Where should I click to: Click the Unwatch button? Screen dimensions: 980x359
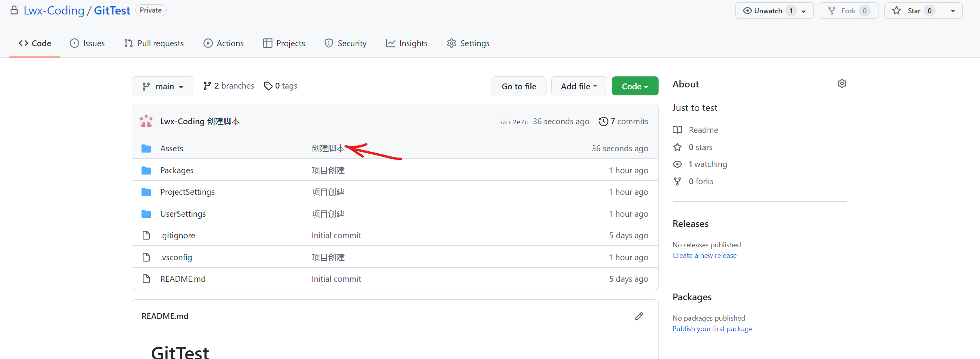[x=774, y=11]
